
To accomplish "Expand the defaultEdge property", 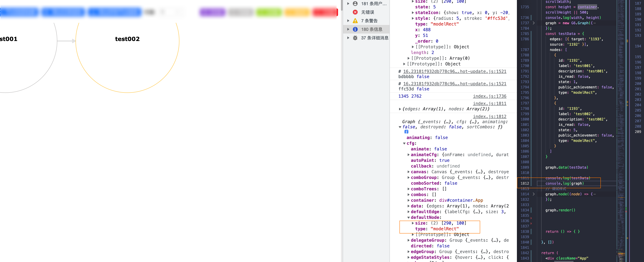I will tap(409, 212).
